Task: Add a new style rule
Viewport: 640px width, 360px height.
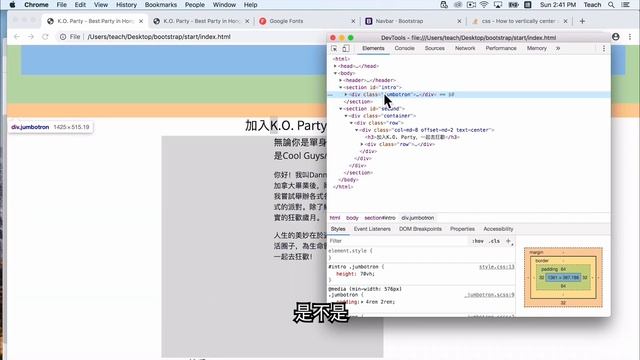Action: [509, 241]
